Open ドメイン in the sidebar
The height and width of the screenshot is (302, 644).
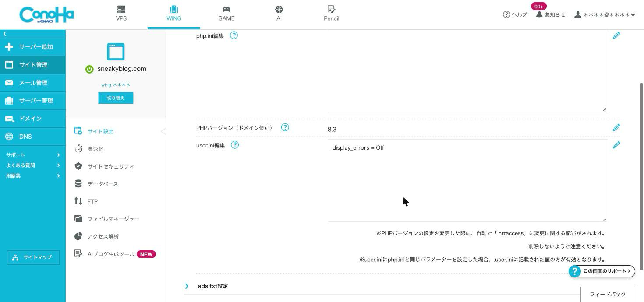33,119
